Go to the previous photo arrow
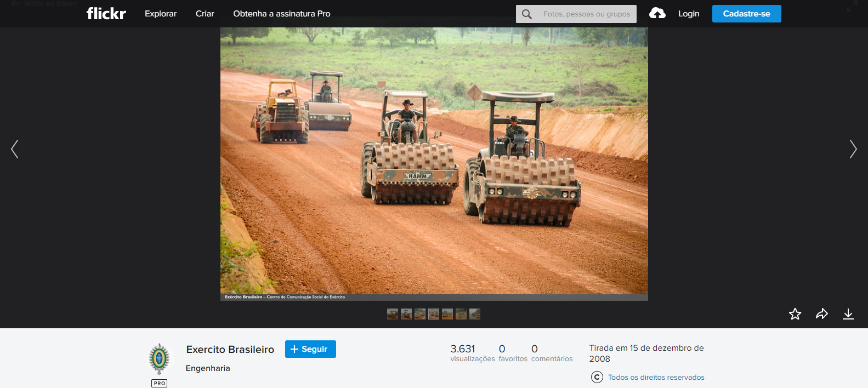 (15, 149)
